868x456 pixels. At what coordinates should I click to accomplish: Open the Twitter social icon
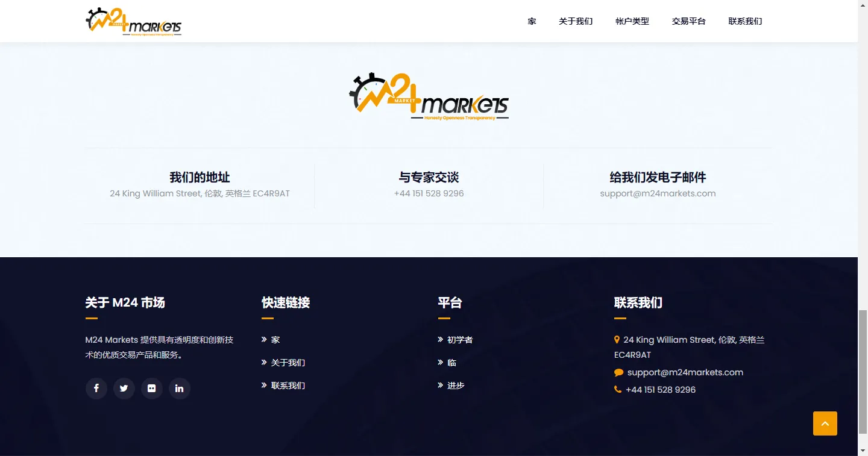pos(124,389)
